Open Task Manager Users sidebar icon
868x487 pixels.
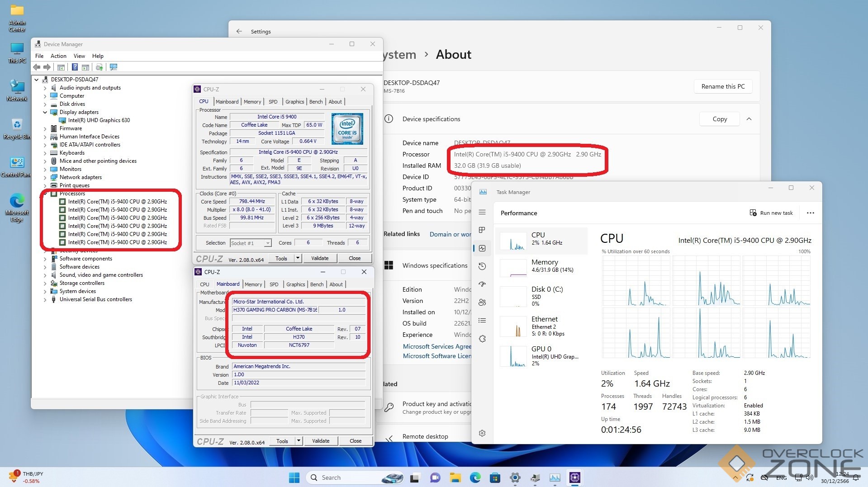(x=482, y=303)
